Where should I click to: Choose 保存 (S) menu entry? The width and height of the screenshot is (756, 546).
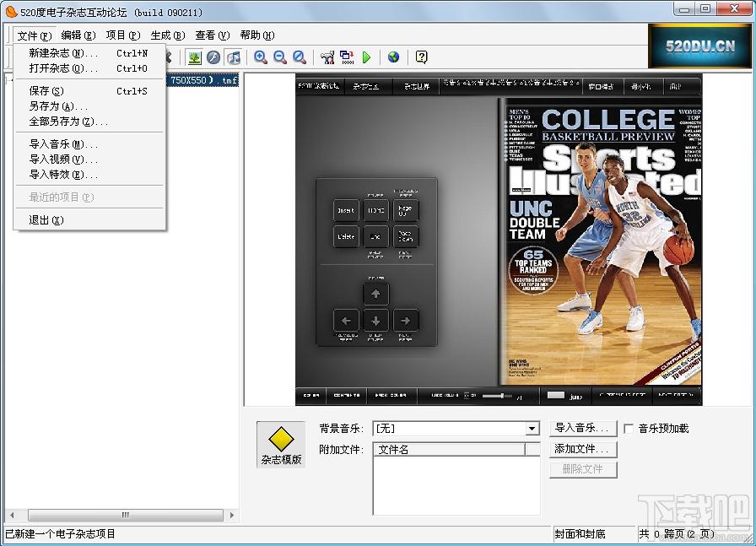click(89, 91)
